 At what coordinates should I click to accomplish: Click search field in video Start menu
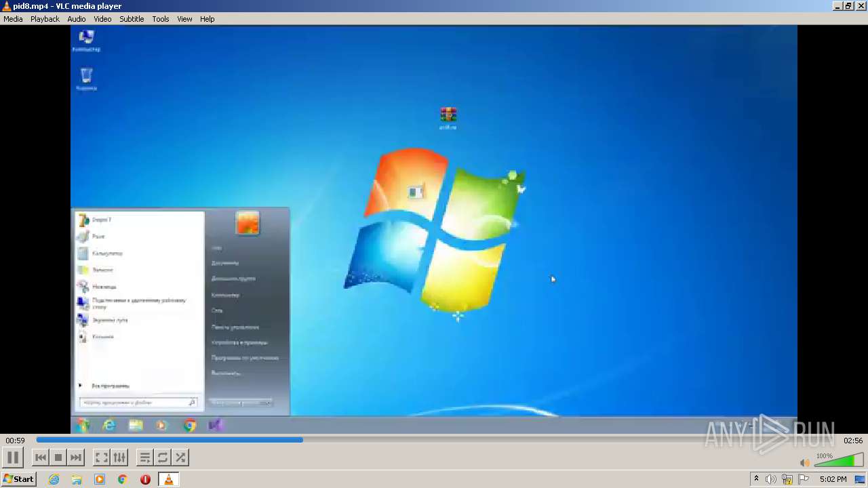pyautogui.click(x=139, y=403)
